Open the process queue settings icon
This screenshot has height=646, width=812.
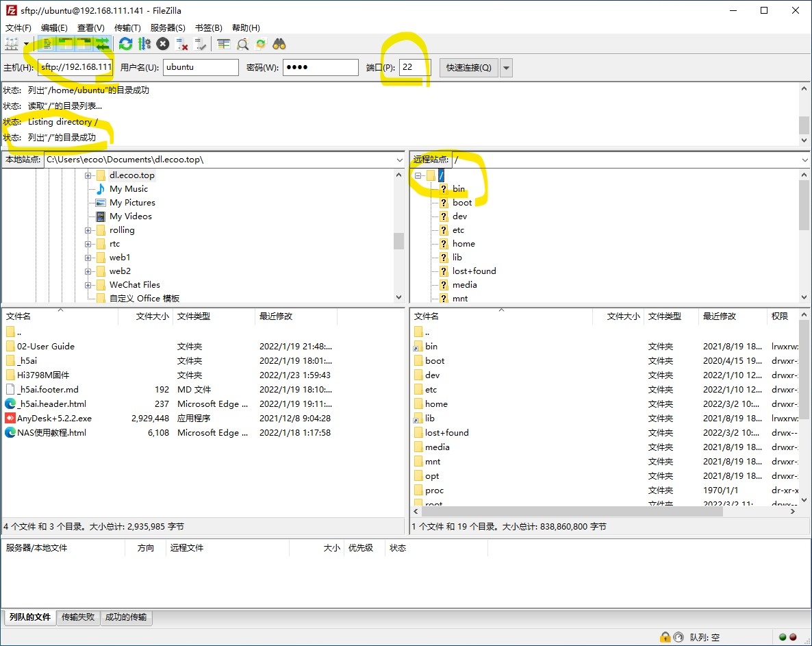point(144,44)
